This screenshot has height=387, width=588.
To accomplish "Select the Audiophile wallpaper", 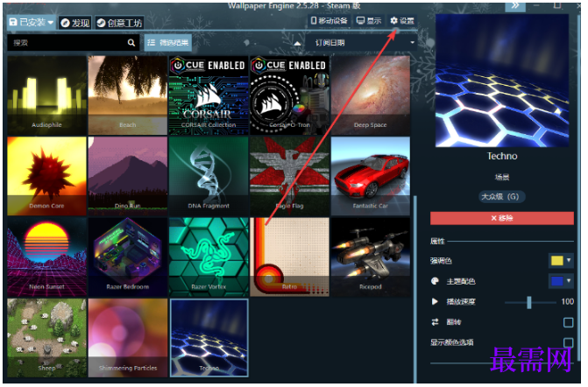I will [46, 95].
